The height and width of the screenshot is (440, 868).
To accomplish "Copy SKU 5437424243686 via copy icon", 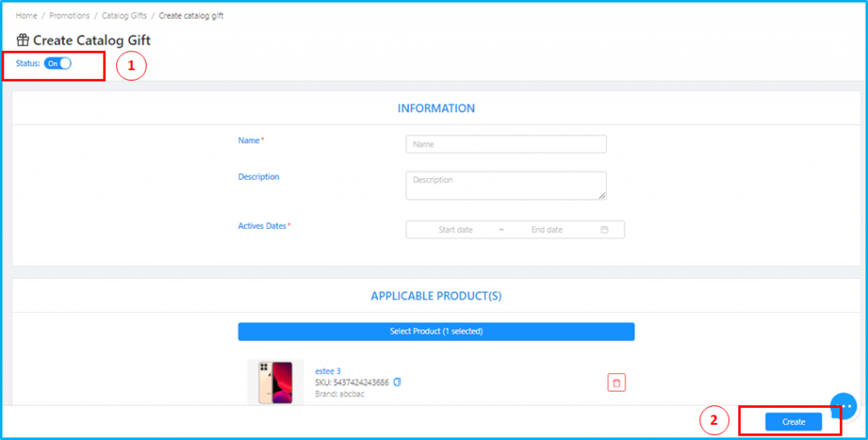I will 397,382.
